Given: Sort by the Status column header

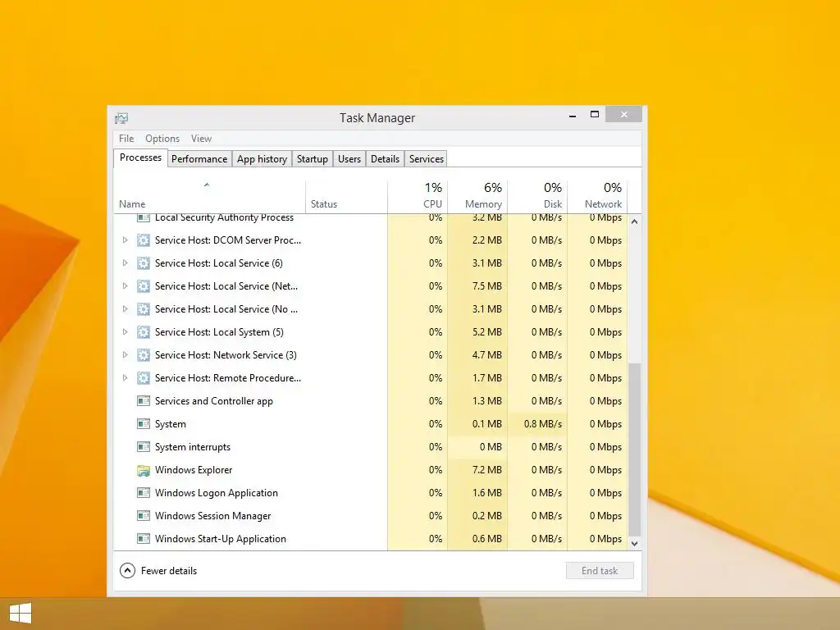Looking at the screenshot, I should tap(347, 197).
